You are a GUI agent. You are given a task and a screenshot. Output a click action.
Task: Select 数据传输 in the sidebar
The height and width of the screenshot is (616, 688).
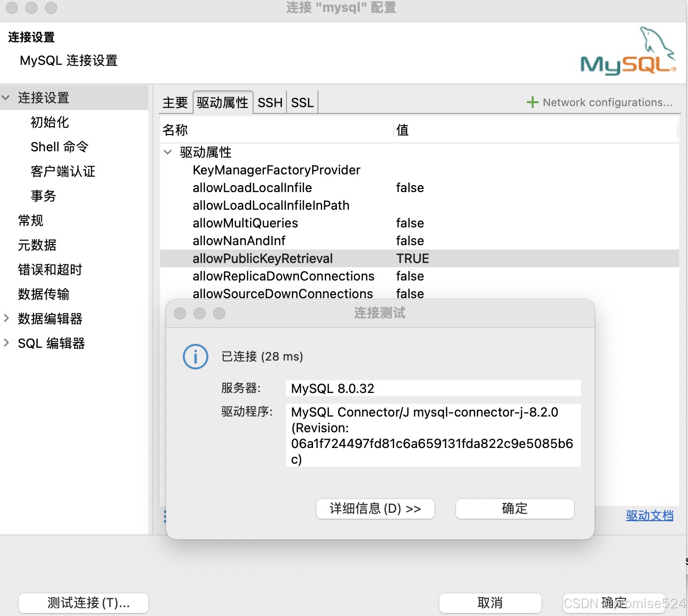44,294
